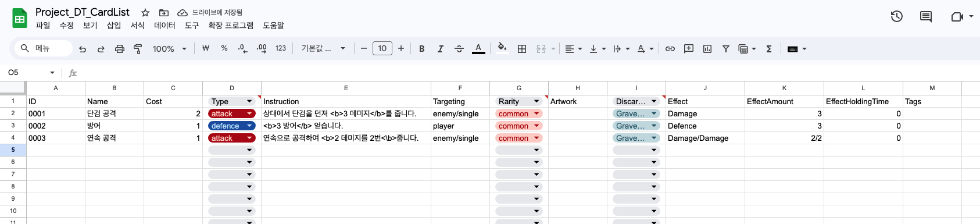
Task: Open the comments panel icon
Action: (x=926, y=16)
